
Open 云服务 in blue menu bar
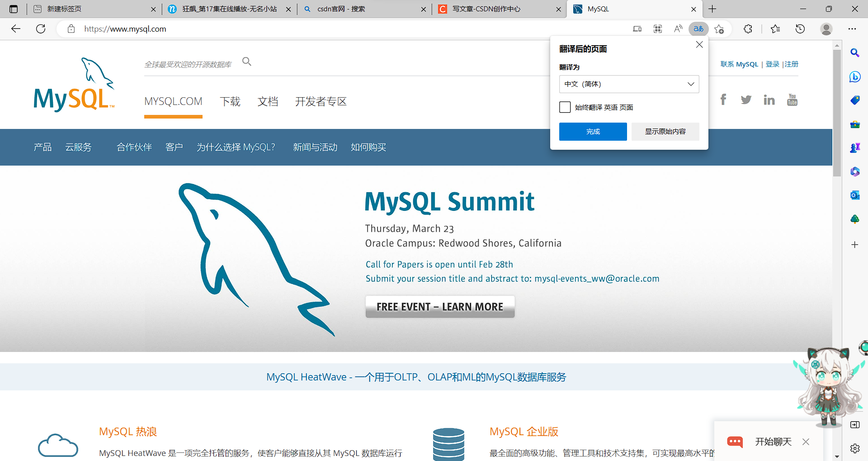point(78,147)
